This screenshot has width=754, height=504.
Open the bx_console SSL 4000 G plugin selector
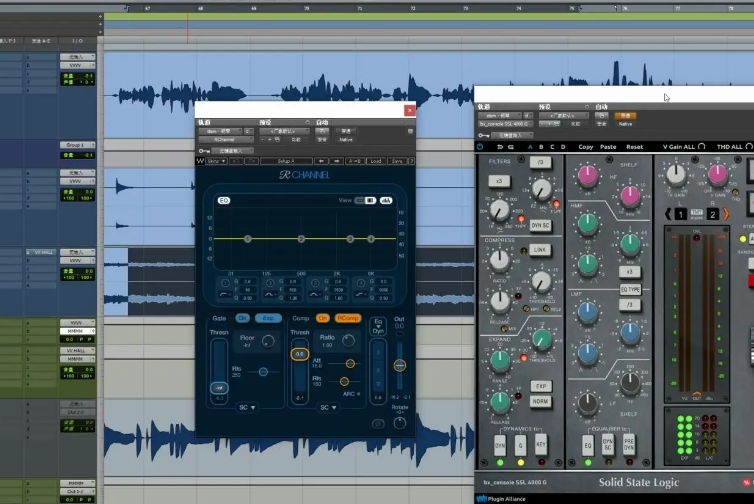coord(505,124)
